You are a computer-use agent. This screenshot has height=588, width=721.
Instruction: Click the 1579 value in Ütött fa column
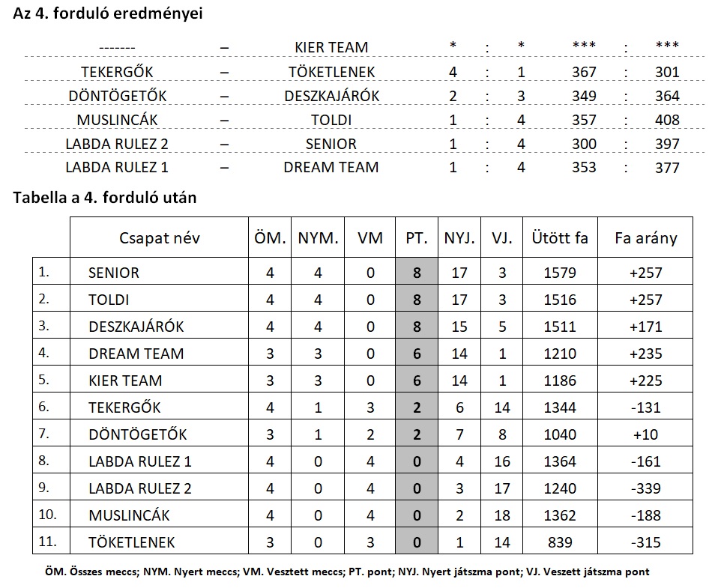(561, 273)
